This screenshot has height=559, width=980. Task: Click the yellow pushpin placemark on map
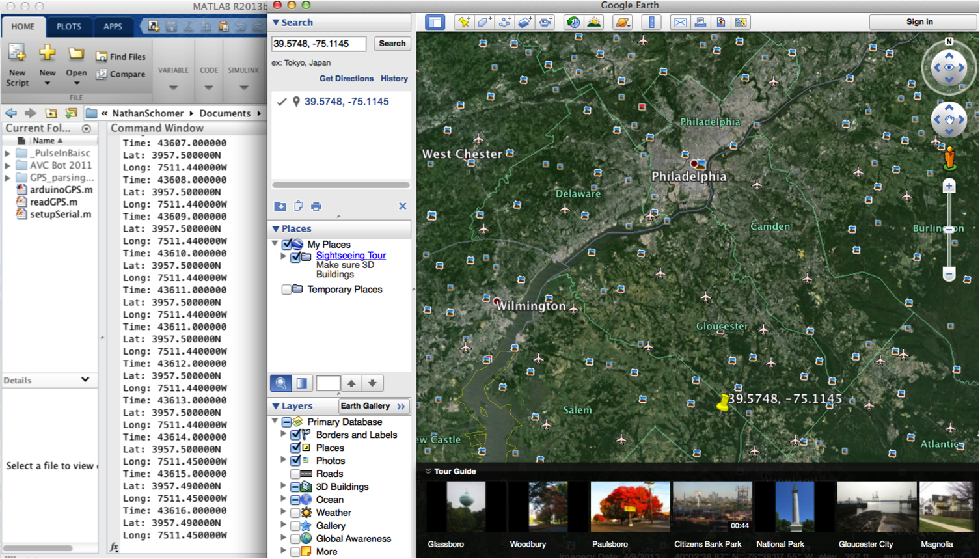point(722,403)
